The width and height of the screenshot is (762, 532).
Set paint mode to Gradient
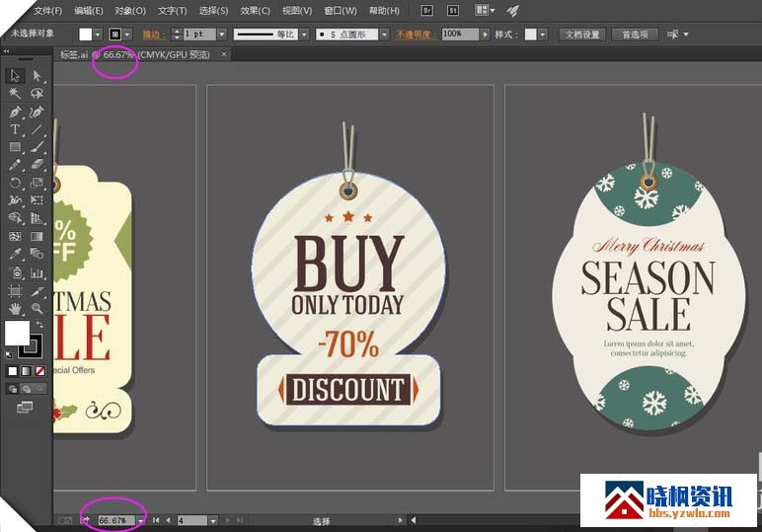27,371
